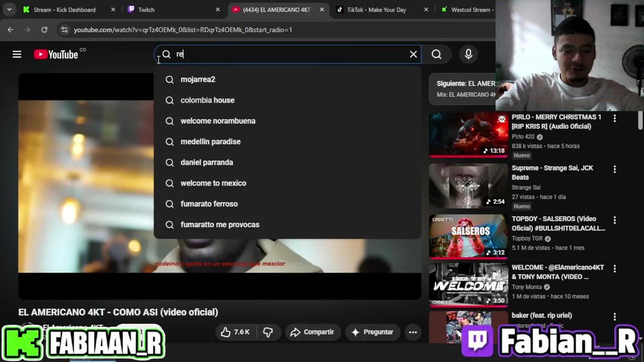
Task: Open Supreme - Strange Sai thumbnail
Action: pos(468,186)
